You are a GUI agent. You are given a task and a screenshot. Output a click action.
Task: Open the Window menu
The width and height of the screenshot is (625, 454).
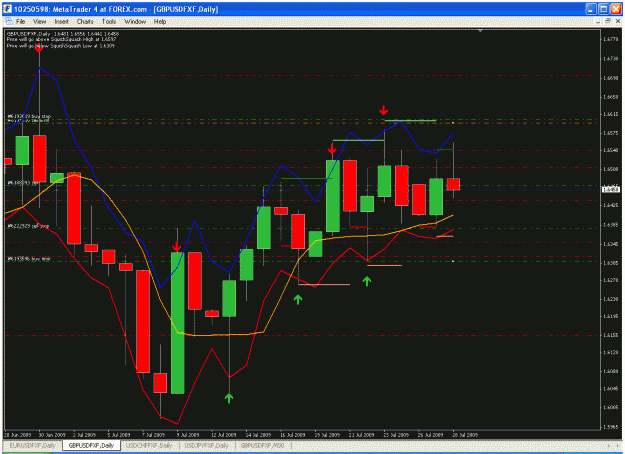(x=135, y=22)
